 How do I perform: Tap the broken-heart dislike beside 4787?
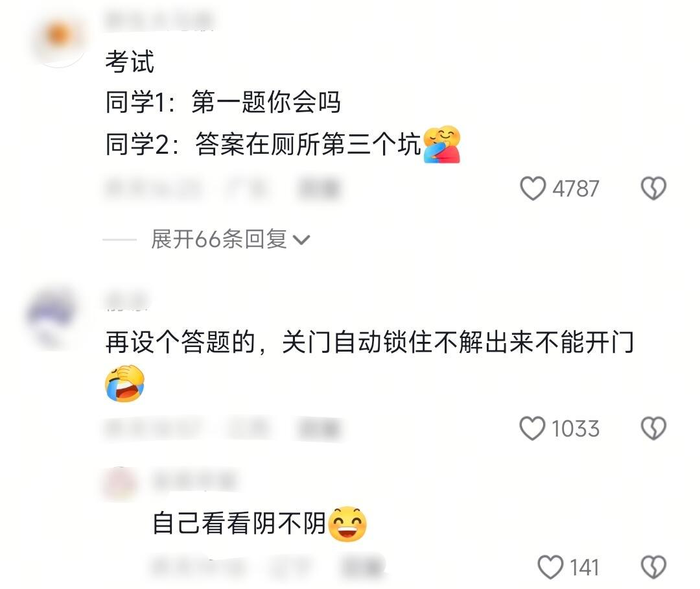click(x=653, y=188)
